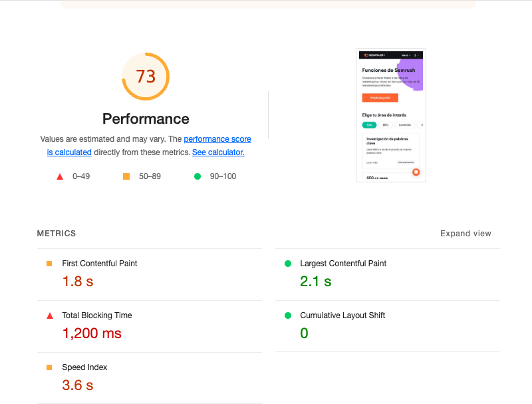Click the red triangle beside Total Blocking Time
This screenshot has width=532, height=404.
pos(50,315)
